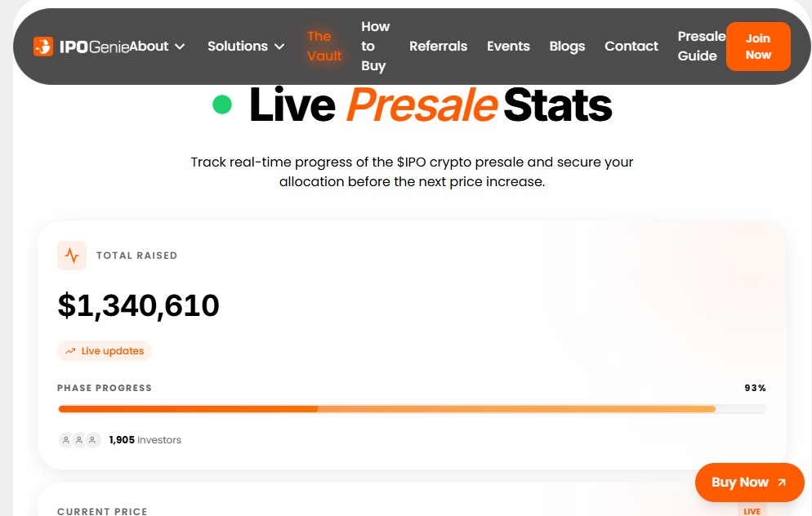Open the Events nav link
Screen dimensions: 812x516
[508, 47]
